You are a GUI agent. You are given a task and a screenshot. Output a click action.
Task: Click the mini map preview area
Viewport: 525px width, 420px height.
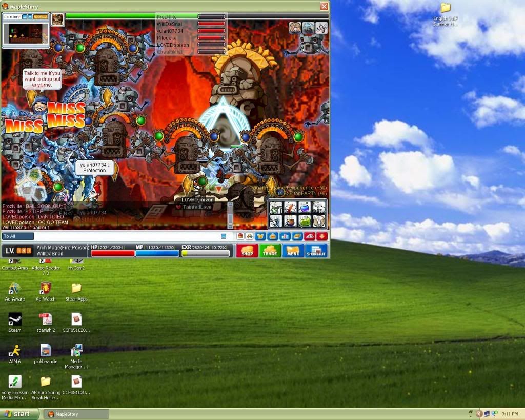point(26,33)
